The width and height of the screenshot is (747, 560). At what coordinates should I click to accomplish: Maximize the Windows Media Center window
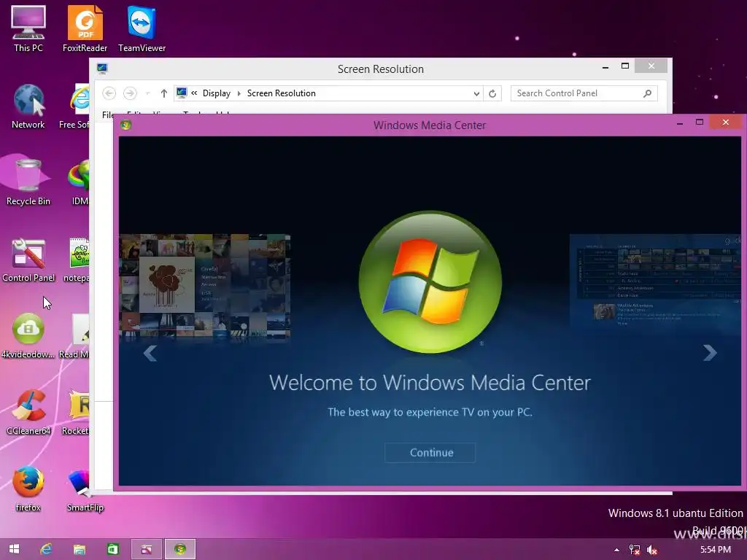pyautogui.click(x=700, y=122)
